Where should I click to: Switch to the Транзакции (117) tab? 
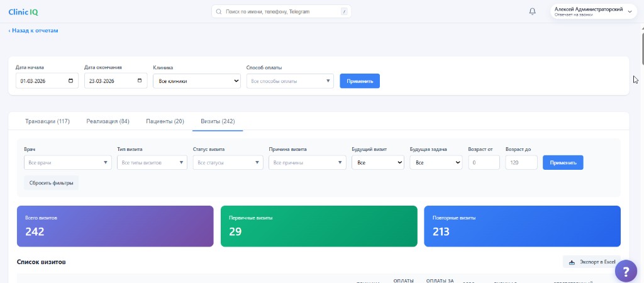[x=47, y=121]
